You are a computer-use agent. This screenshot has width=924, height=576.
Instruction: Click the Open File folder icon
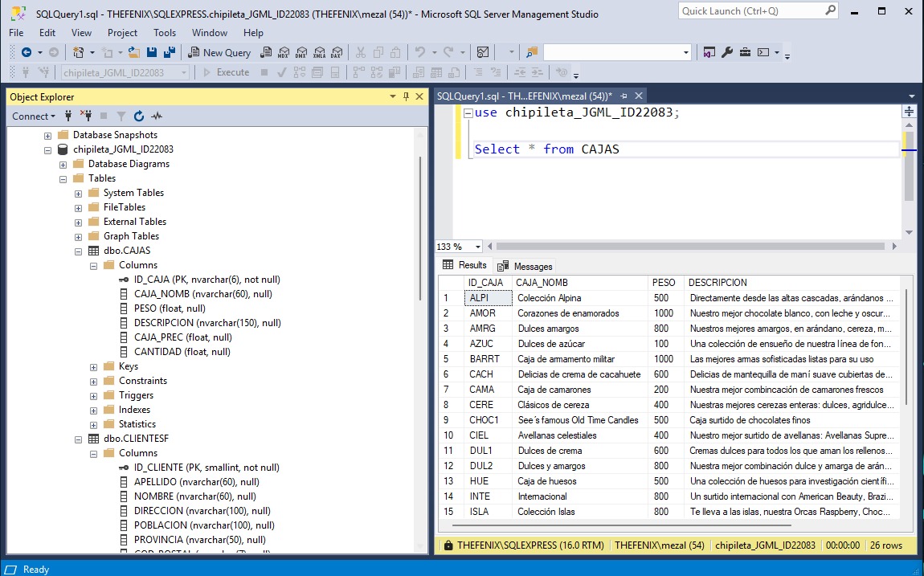[134, 52]
